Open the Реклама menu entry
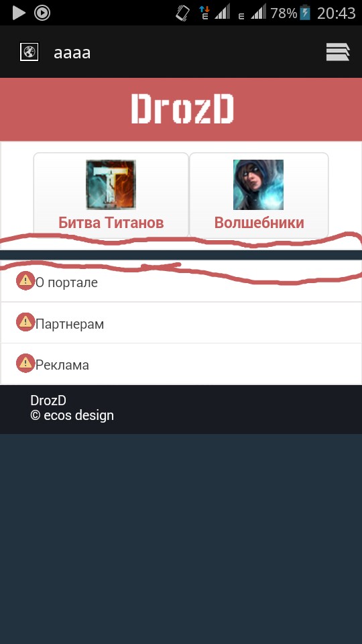The image size is (362, 644). [x=181, y=364]
